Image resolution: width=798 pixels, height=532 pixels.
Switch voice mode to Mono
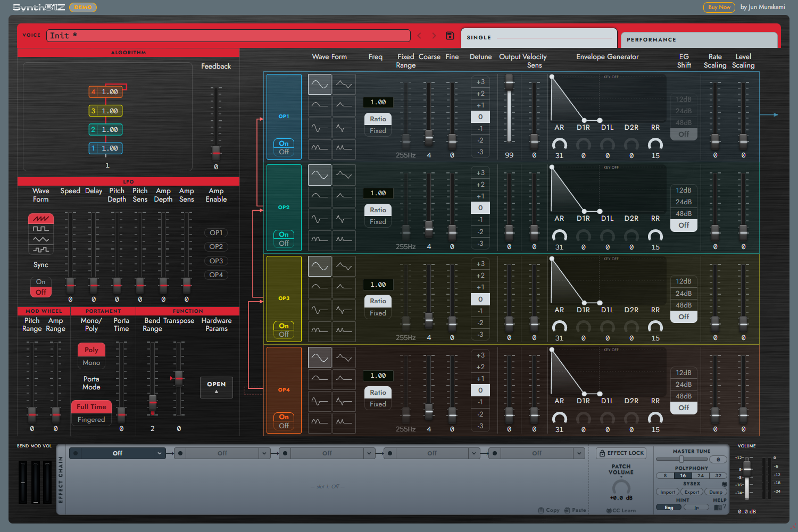(x=92, y=363)
